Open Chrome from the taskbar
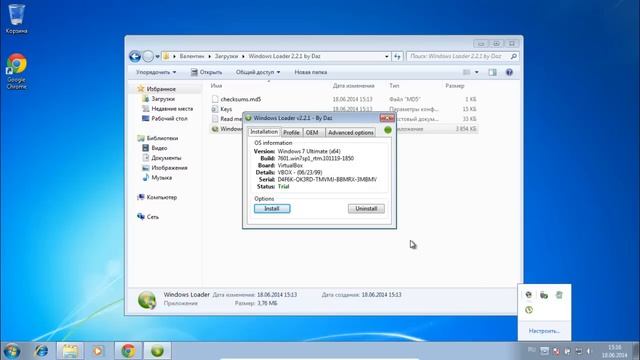Screen dimensions: 640x360 click(128, 351)
